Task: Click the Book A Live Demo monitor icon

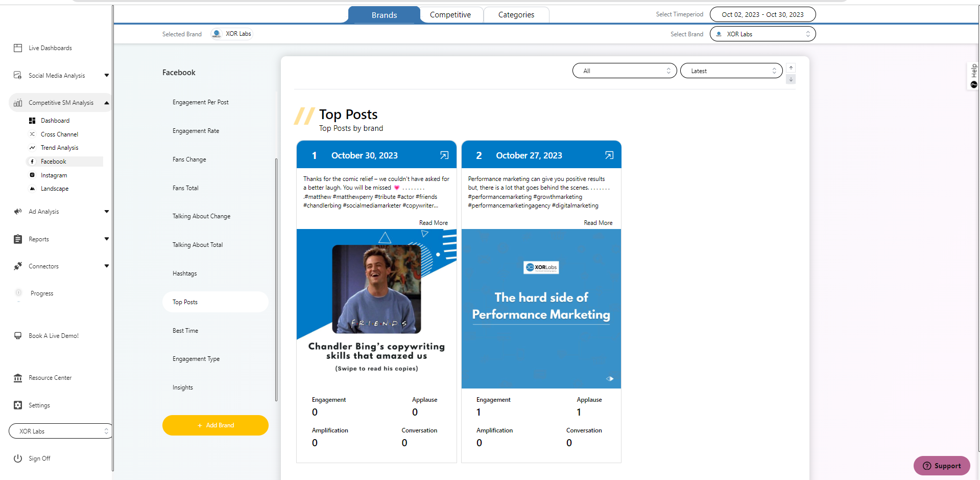Action: pos(18,336)
